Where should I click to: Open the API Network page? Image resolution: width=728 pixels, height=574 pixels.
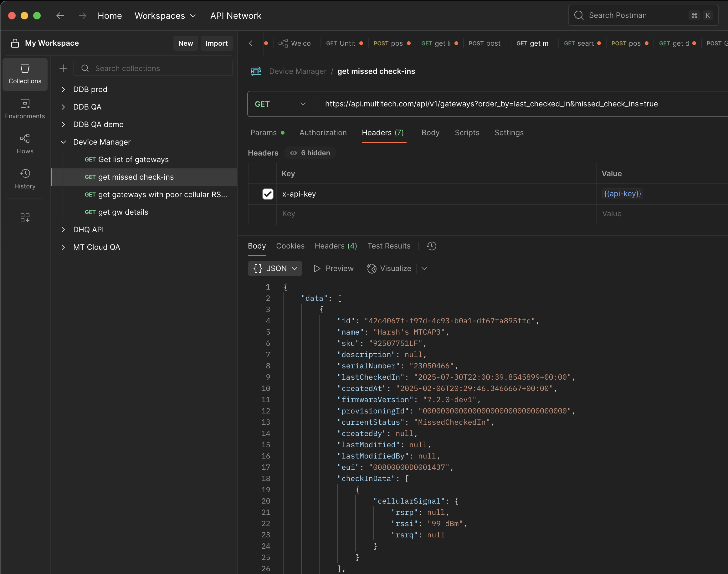coord(236,15)
